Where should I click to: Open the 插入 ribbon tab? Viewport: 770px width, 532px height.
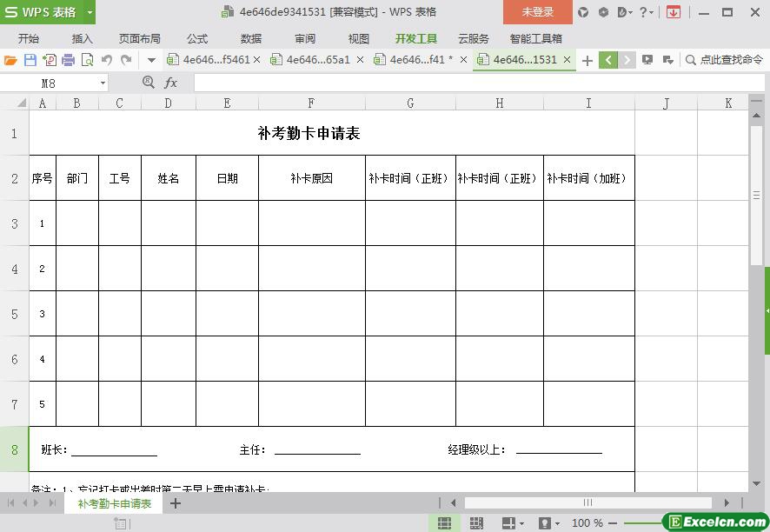click(82, 38)
